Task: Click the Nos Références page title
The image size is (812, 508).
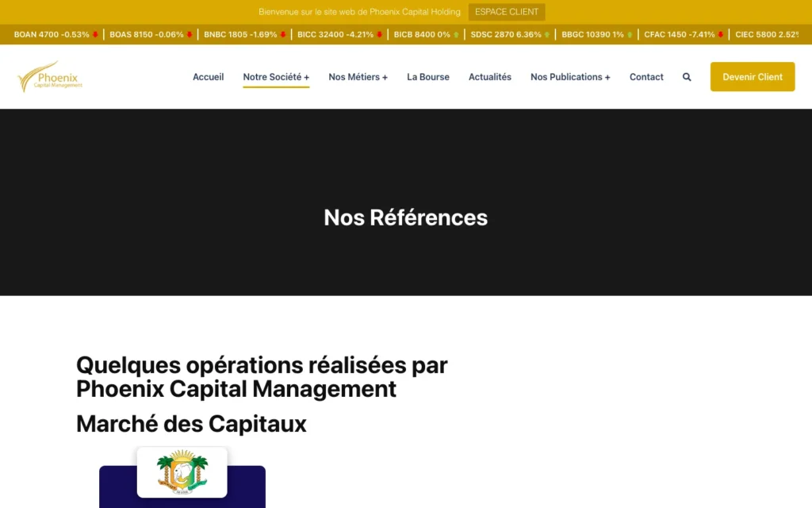Action: pyautogui.click(x=405, y=217)
